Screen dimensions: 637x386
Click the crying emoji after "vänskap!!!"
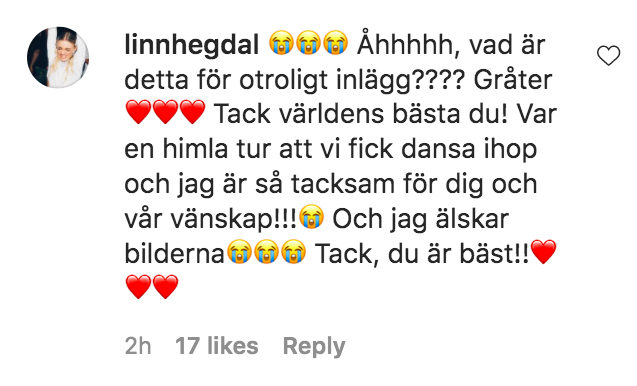point(312,217)
